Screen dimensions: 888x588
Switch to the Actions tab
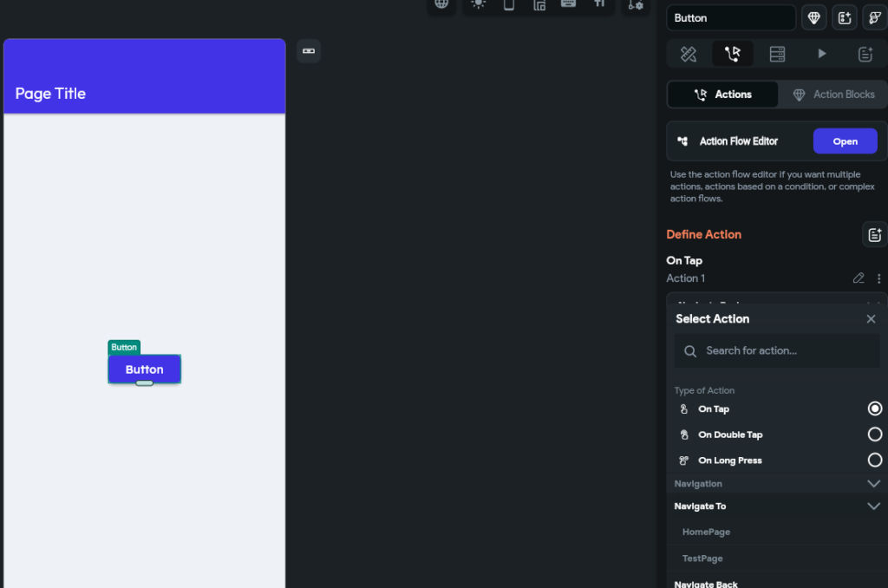(x=722, y=95)
